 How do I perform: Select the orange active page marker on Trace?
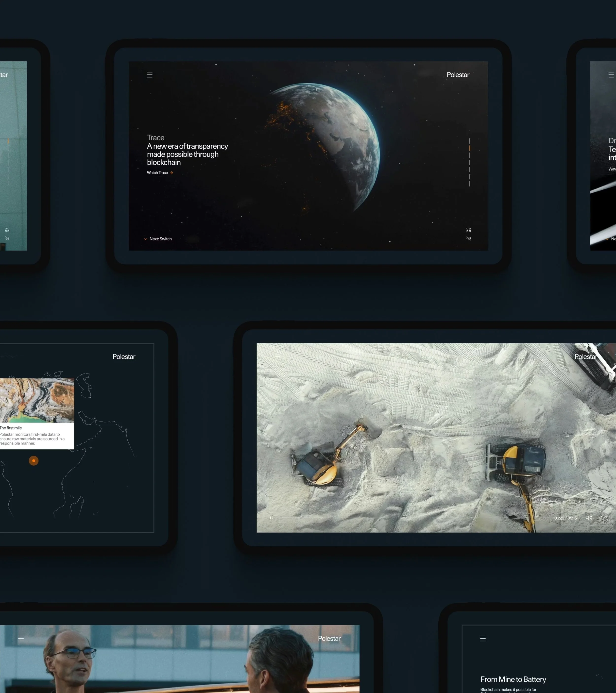click(x=470, y=148)
